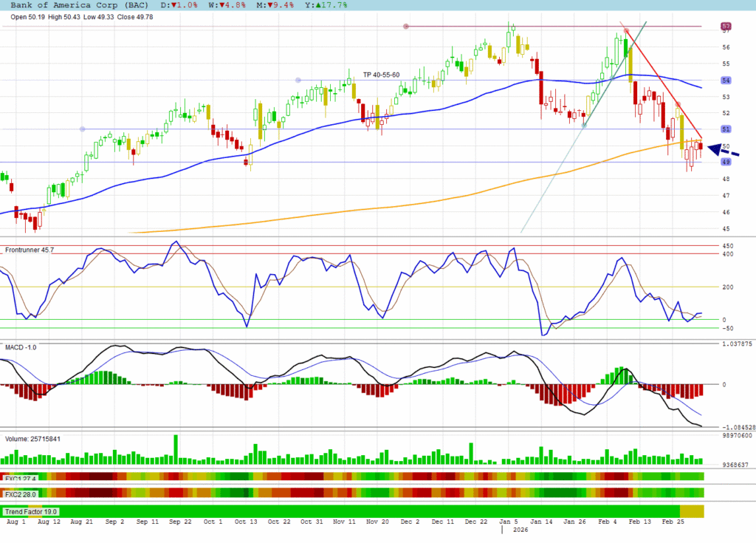Click the Bank of America Corp (BAC) title
Viewport: 756px width, 543px height.
pos(75,4)
